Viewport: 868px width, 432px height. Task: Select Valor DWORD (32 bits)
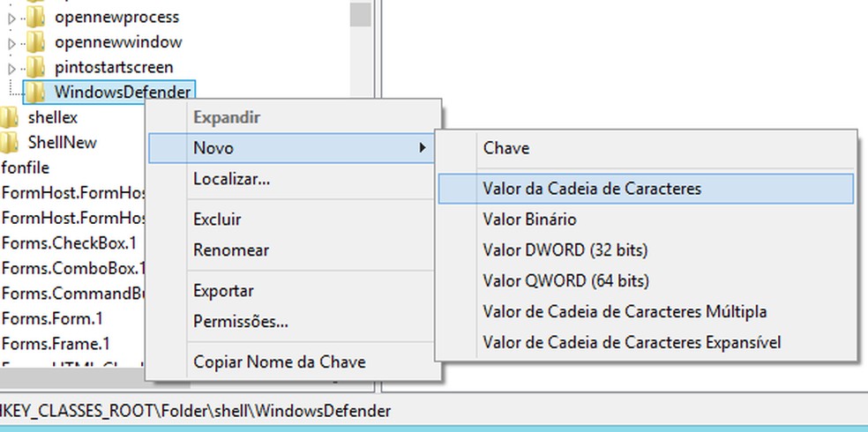[x=565, y=250]
